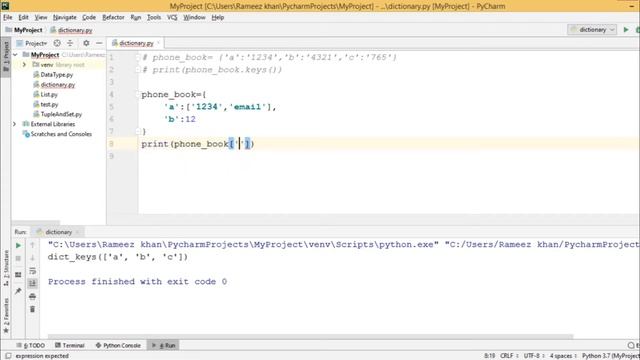The image size is (640, 360).
Task: Open the View menu
Action: [41, 17]
